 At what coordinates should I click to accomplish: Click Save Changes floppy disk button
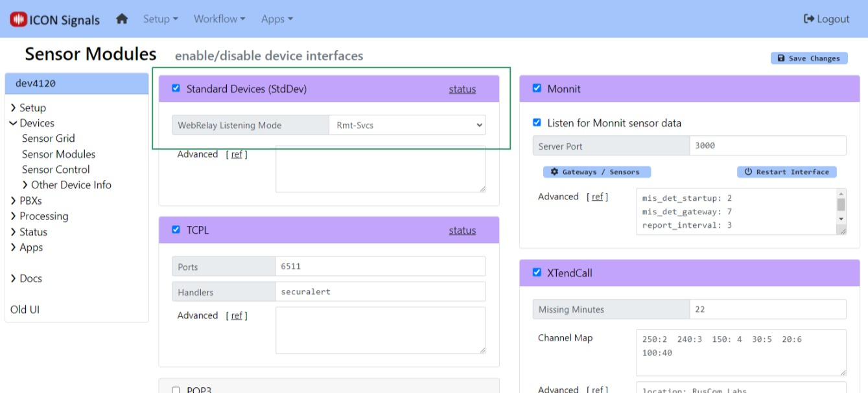pyautogui.click(x=809, y=58)
